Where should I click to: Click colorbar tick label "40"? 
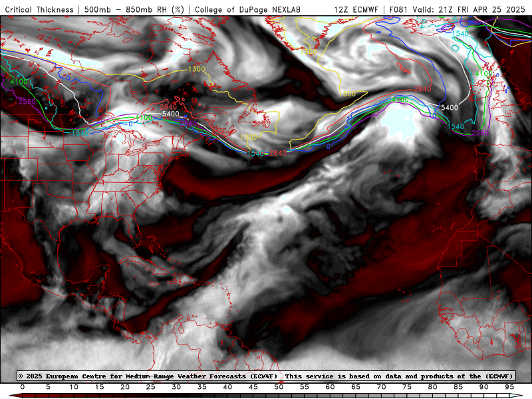click(x=227, y=387)
